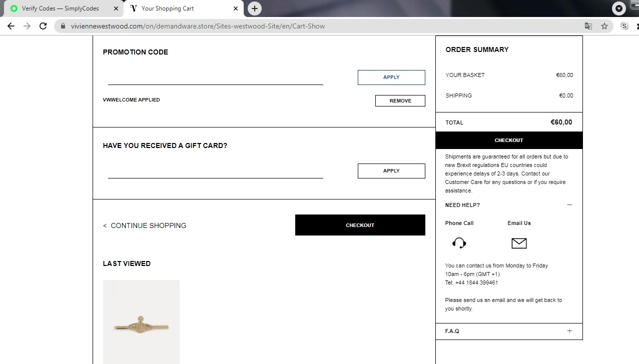Click the shipping €0,00 value
Screen dimensions: 639x364
(x=566, y=95)
